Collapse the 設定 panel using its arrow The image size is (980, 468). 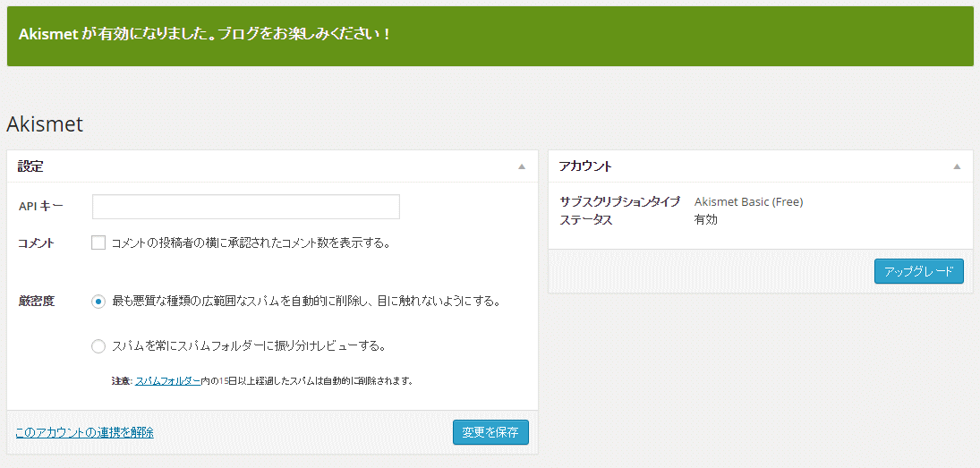[522, 166]
